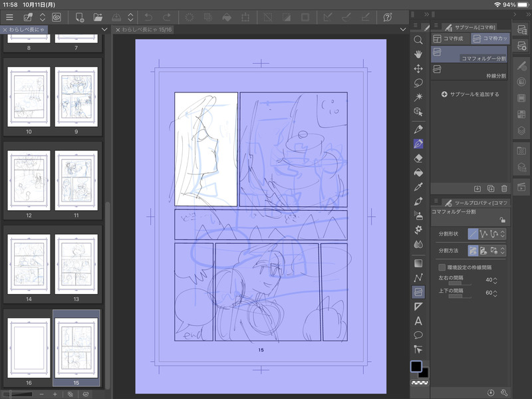The image size is (532, 399).
Task: Expand the 分割形状 options stepper
Action: click(x=503, y=234)
